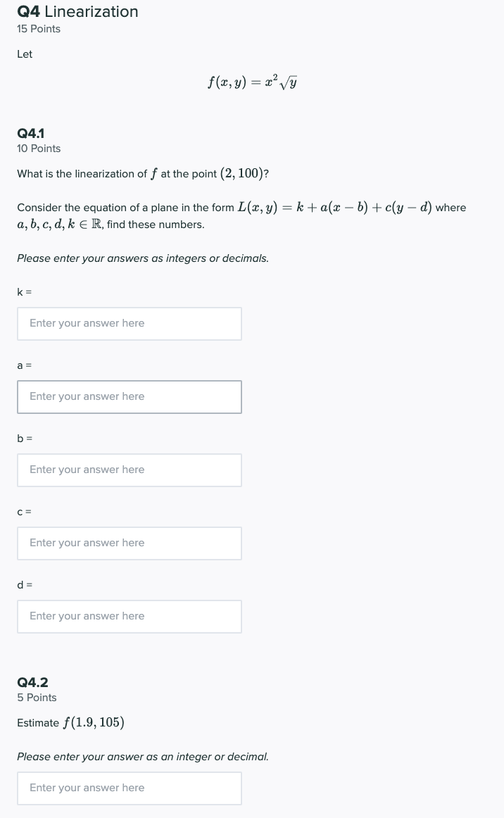Click the 'k =' label

[24, 292]
